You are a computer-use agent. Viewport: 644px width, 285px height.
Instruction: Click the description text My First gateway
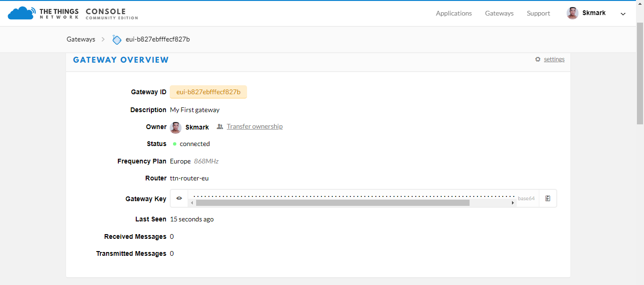coord(195,110)
